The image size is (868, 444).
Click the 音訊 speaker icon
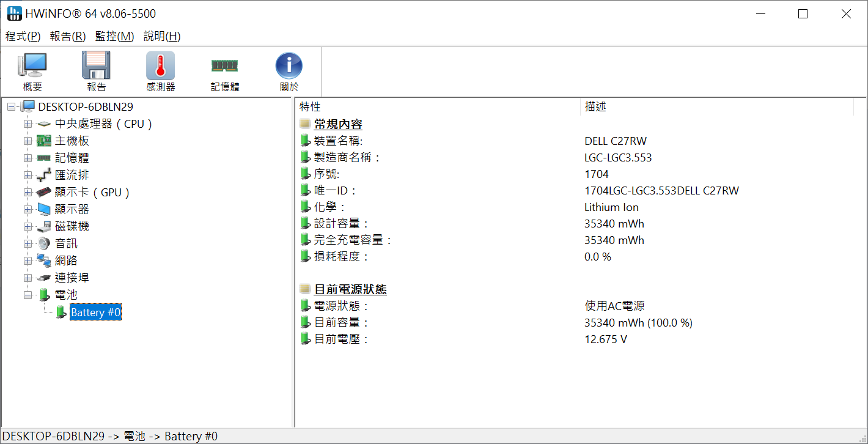point(43,243)
